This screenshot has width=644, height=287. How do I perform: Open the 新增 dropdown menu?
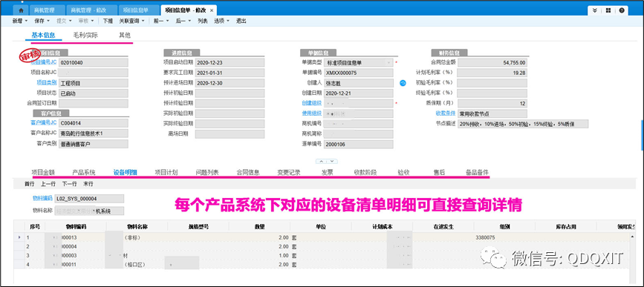(20, 21)
